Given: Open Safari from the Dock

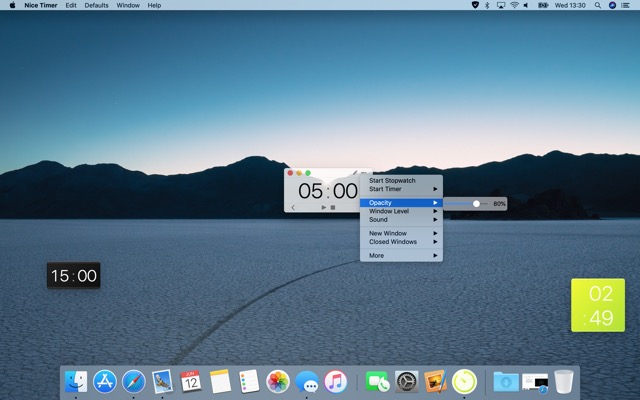Looking at the screenshot, I should coord(133,382).
